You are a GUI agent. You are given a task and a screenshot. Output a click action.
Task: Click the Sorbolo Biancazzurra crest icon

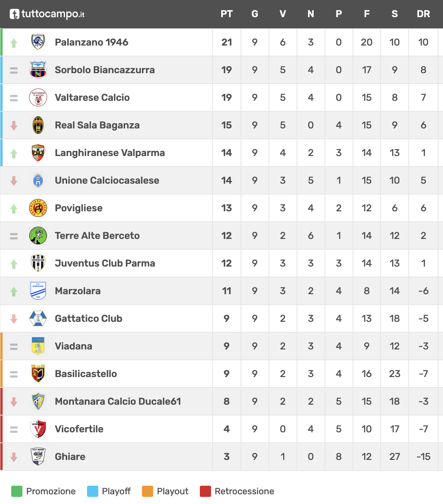click(x=38, y=69)
